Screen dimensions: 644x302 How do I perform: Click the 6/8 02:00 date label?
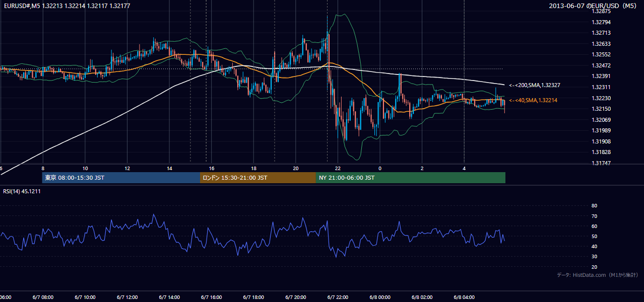coord(422,297)
